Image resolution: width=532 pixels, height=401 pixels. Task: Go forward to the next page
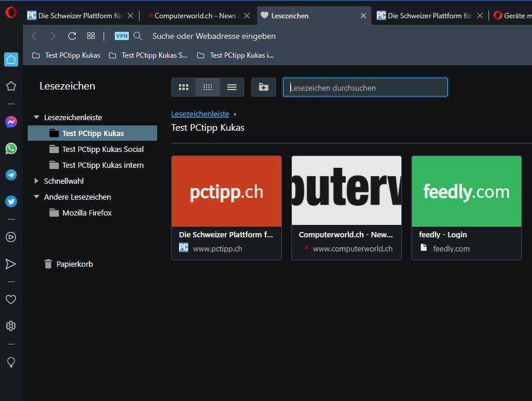click(x=53, y=36)
